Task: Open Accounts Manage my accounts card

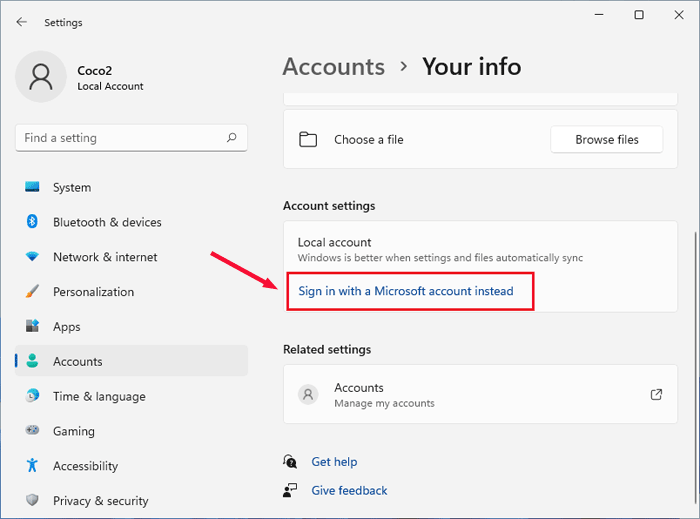Action: coord(480,394)
